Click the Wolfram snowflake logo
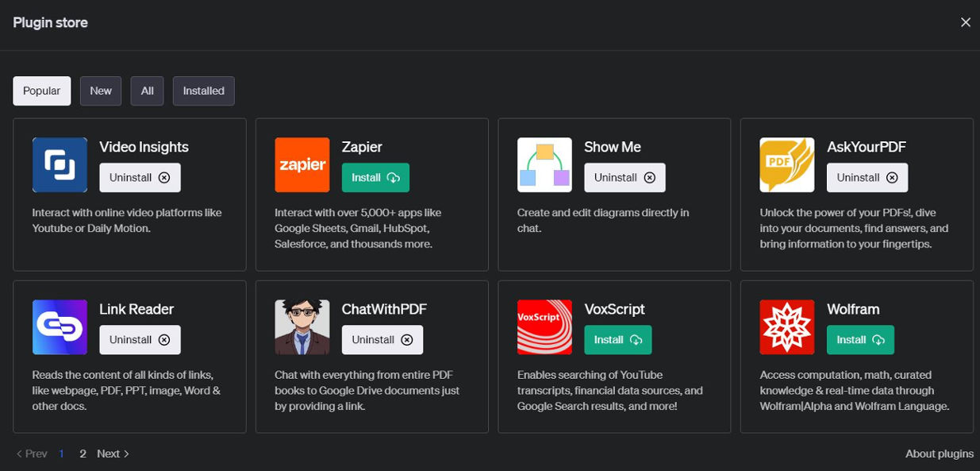The height and width of the screenshot is (471, 980). (787, 326)
